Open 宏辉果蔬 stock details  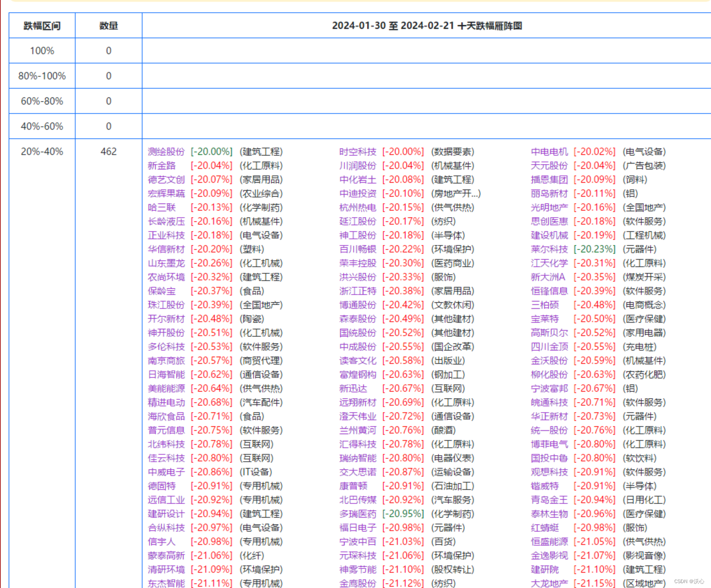[166, 194]
